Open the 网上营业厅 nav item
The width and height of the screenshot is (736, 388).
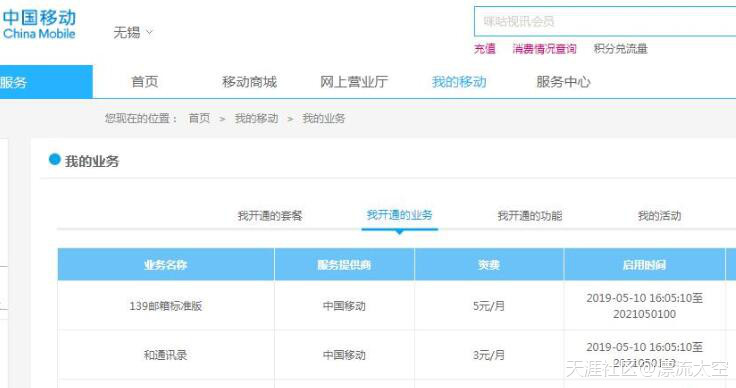tap(354, 82)
